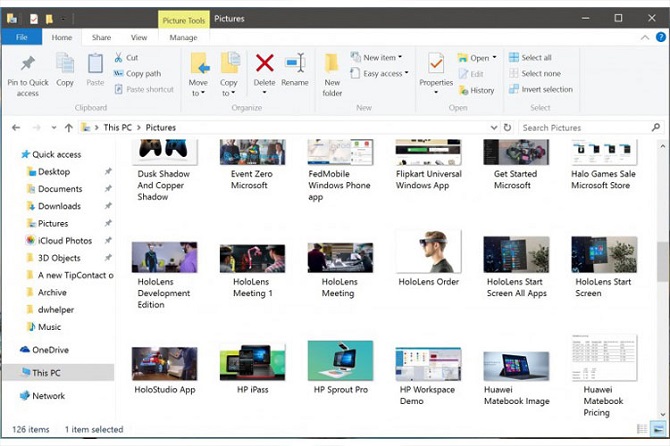
Task: Go up one folder level
Action: pyautogui.click(x=68, y=127)
